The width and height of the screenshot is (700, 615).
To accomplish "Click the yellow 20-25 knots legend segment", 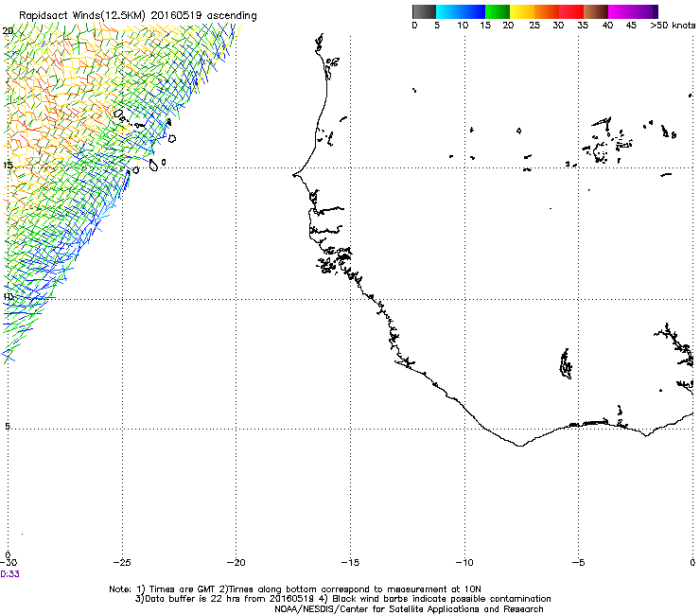I will coord(522,11).
